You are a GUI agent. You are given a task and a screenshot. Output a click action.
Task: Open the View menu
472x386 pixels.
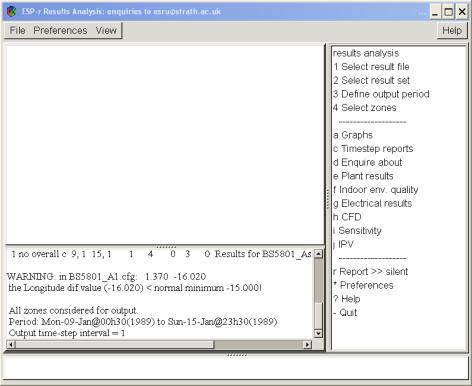click(x=106, y=30)
